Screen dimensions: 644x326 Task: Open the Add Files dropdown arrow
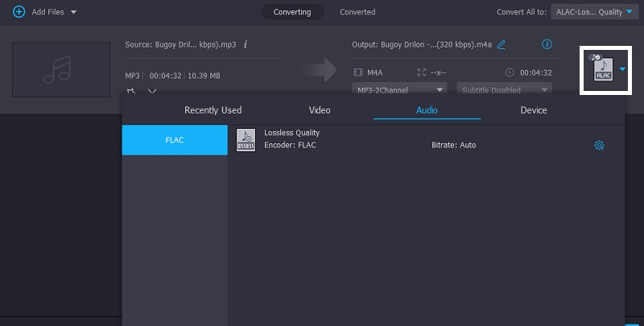74,13
